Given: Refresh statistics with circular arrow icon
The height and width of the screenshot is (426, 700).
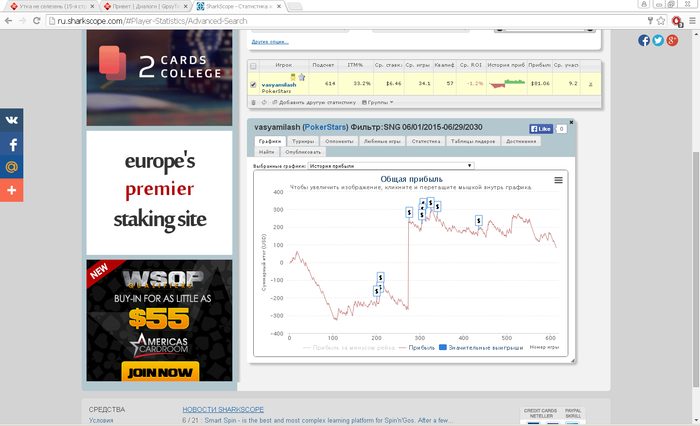Looking at the screenshot, I should point(264,102).
